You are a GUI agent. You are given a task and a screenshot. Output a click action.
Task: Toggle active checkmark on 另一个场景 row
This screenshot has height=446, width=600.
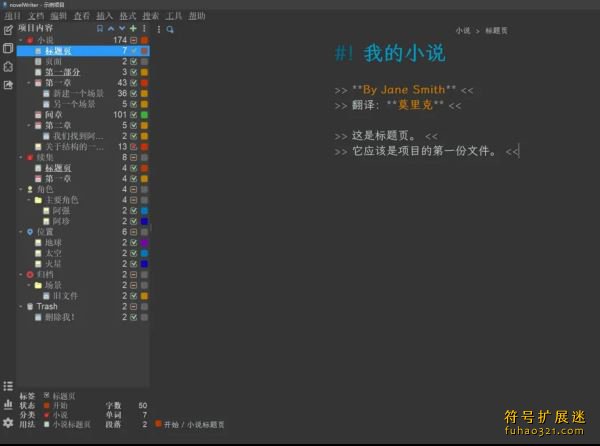(x=134, y=104)
